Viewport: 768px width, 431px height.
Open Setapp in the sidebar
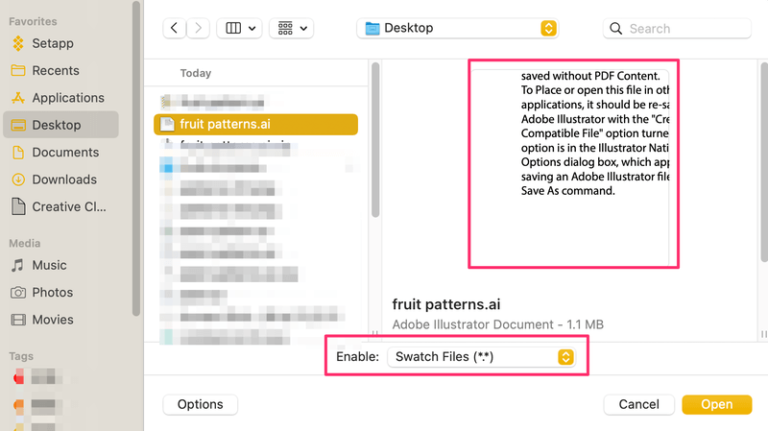point(52,43)
